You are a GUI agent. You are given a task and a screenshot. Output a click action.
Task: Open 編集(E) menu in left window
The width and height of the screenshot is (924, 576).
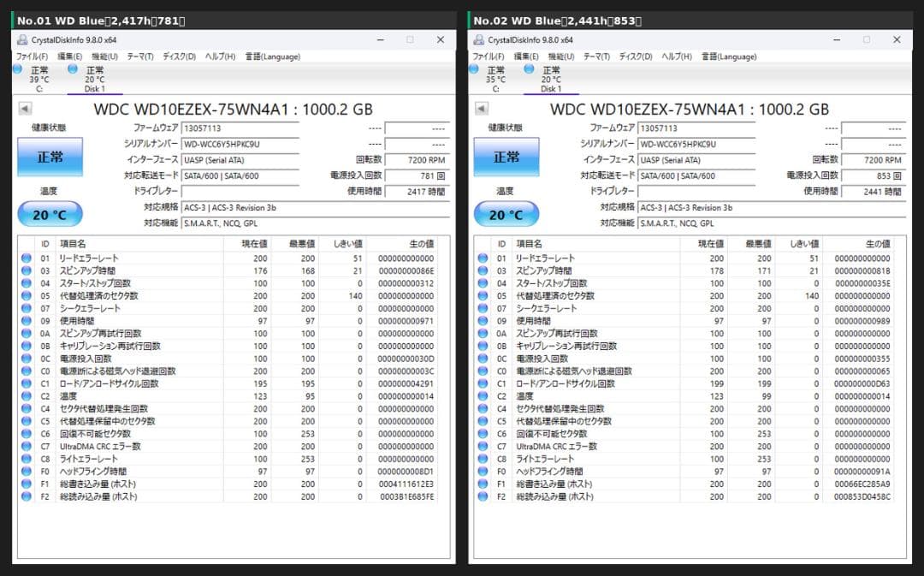[69, 56]
